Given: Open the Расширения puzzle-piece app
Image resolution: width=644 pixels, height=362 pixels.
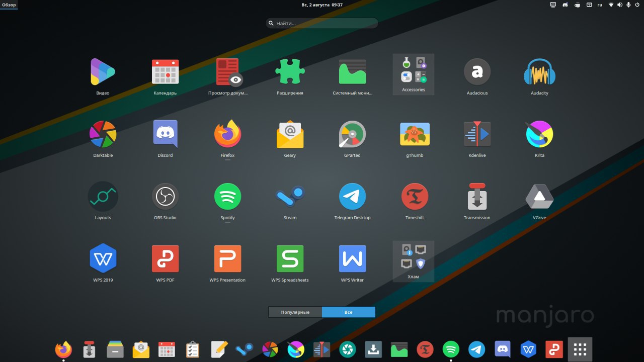Looking at the screenshot, I should 290,72.
